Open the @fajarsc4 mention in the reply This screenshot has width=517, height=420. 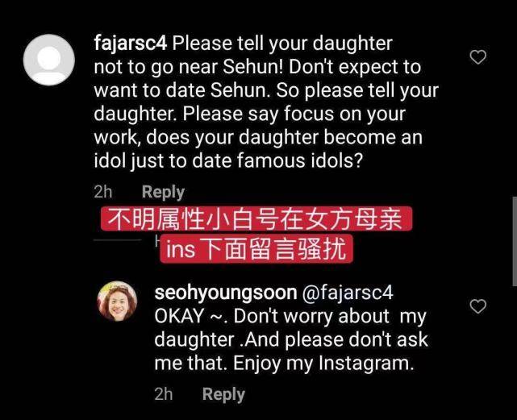coord(348,293)
